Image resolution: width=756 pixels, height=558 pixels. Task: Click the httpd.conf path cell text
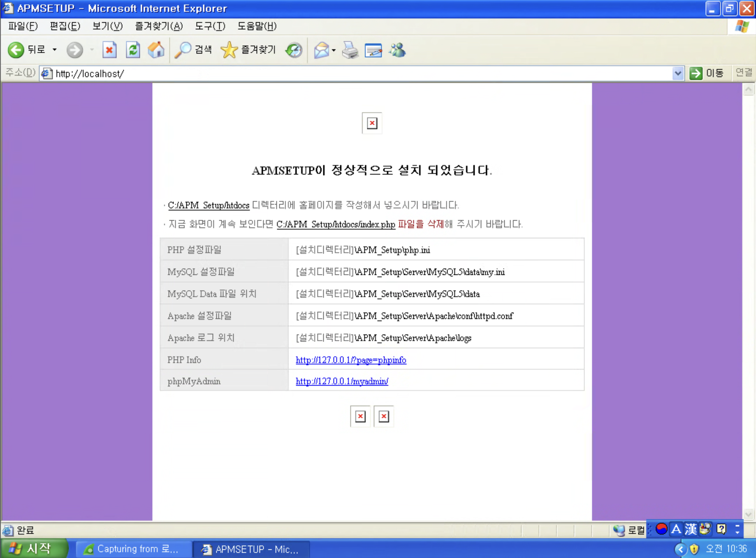(404, 316)
